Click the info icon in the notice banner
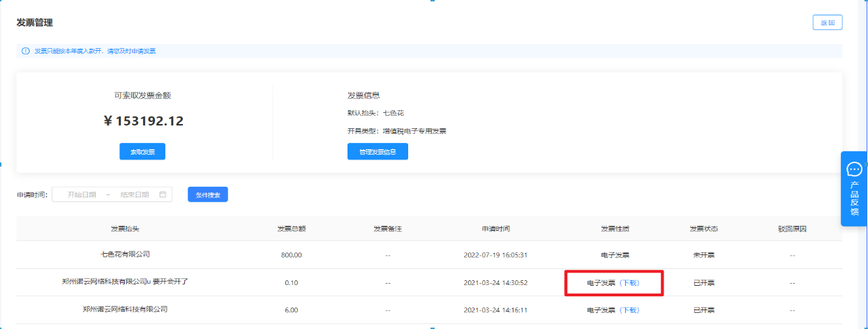Viewport: 868px width, 329px height. 25,51
